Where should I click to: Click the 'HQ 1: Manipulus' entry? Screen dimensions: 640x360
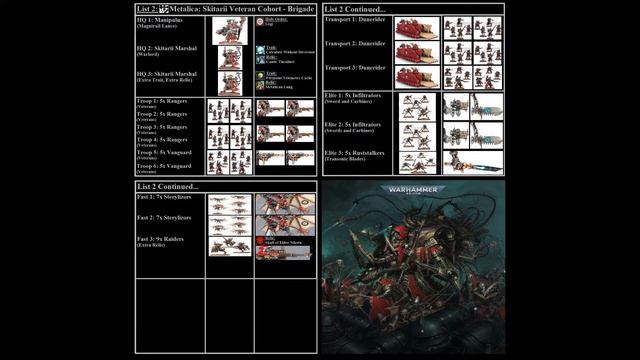[160, 20]
